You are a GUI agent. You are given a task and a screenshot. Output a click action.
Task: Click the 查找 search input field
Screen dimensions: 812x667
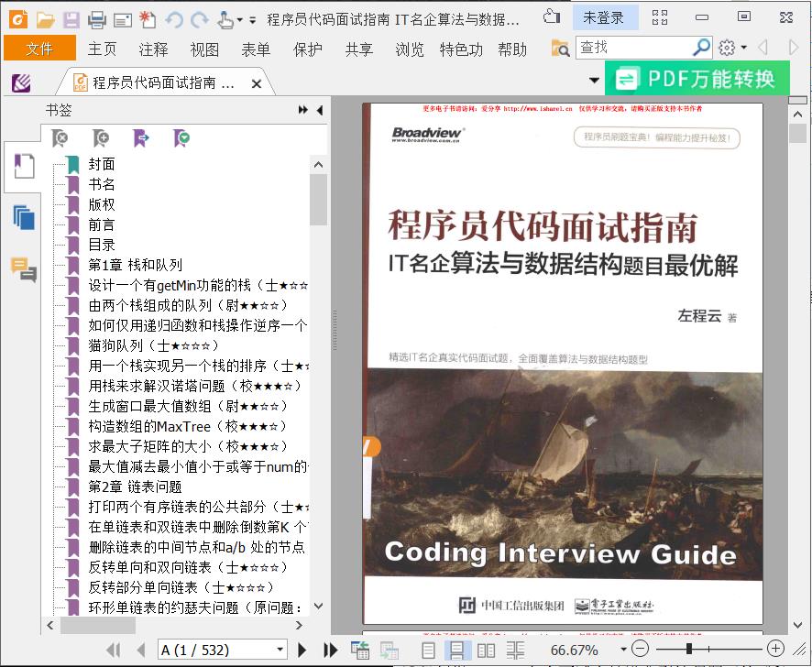coord(634,48)
